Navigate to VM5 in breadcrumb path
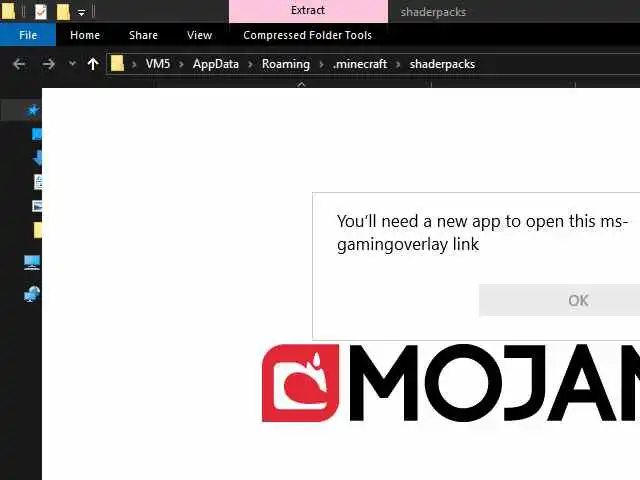The width and height of the screenshot is (640, 480). pos(158,64)
